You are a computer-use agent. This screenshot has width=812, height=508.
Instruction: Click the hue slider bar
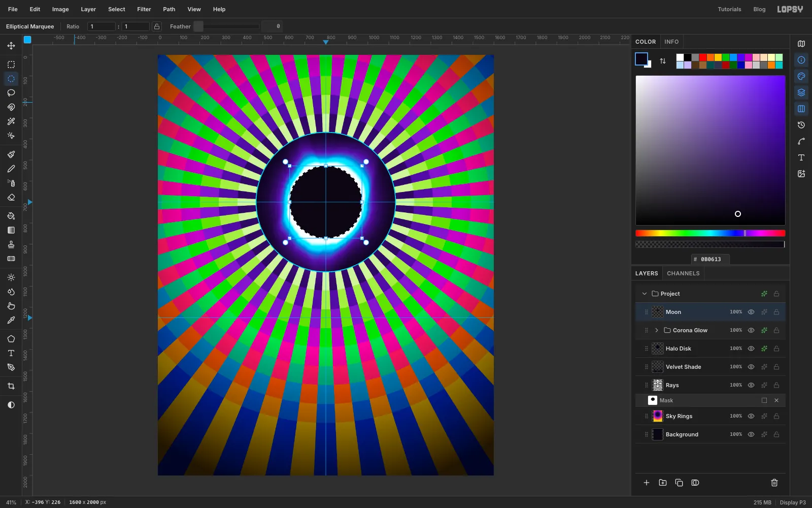pyautogui.click(x=710, y=233)
